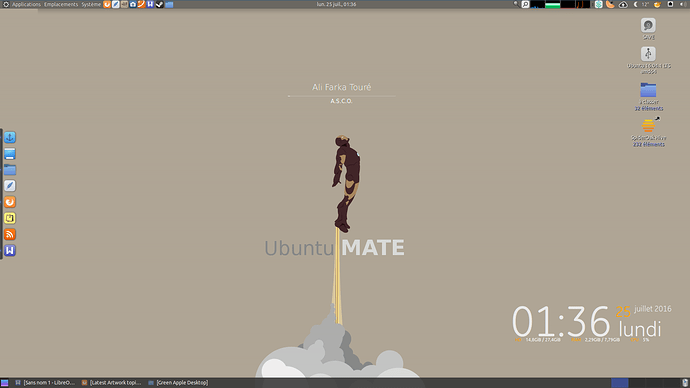Click the orange-lined system monitor graph in top panel
Screen dimensions: 690x388
click(583, 4)
